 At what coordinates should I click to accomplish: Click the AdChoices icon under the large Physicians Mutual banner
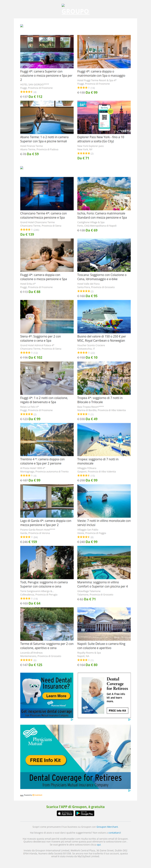pos(129,790)
